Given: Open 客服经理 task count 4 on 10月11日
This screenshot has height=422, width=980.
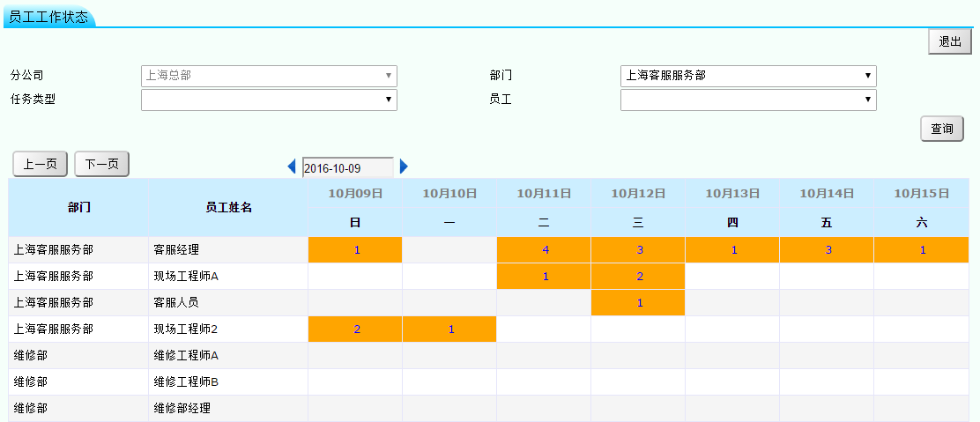Looking at the screenshot, I should click(x=545, y=250).
